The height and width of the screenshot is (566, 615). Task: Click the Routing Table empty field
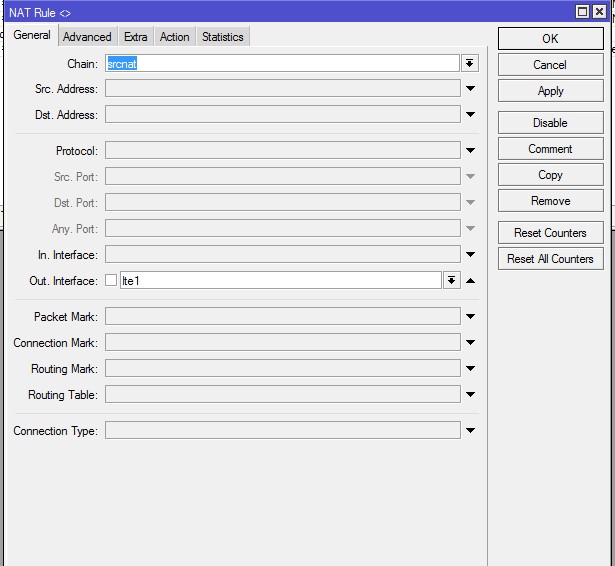click(x=282, y=394)
